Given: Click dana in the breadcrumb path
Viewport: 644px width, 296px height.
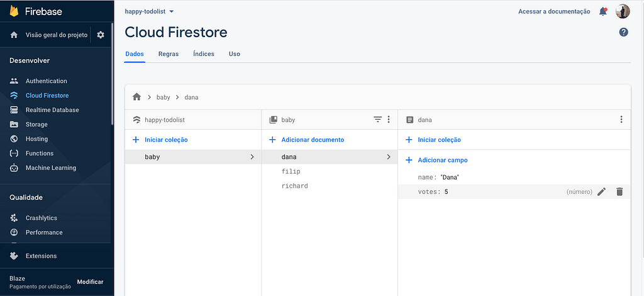Looking at the screenshot, I should (x=191, y=98).
